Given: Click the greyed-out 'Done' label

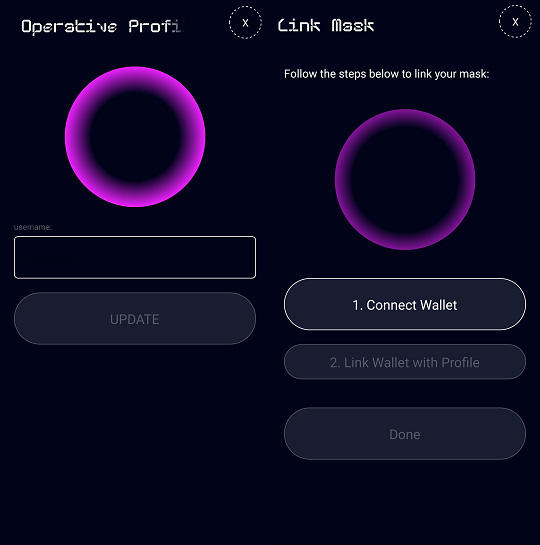Looking at the screenshot, I should (405, 434).
